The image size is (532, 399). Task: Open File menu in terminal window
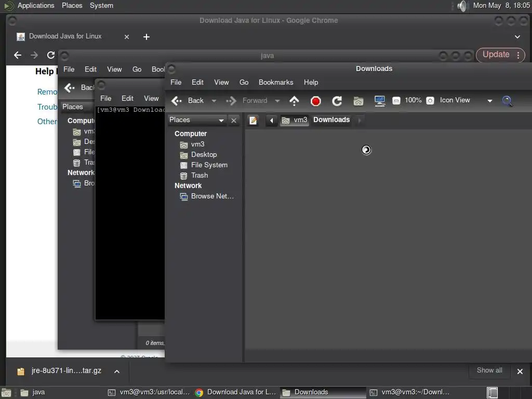pyautogui.click(x=105, y=98)
